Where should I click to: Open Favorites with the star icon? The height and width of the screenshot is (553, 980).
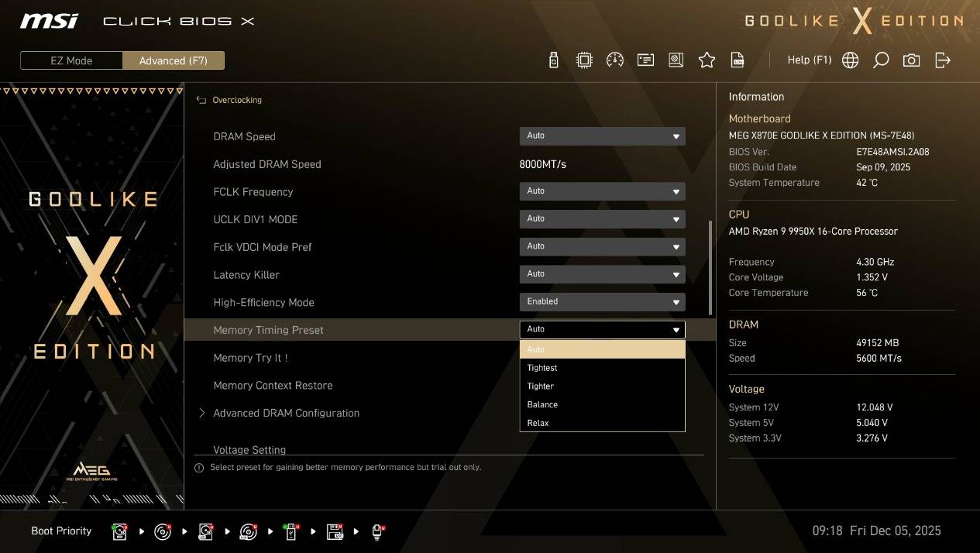click(707, 60)
